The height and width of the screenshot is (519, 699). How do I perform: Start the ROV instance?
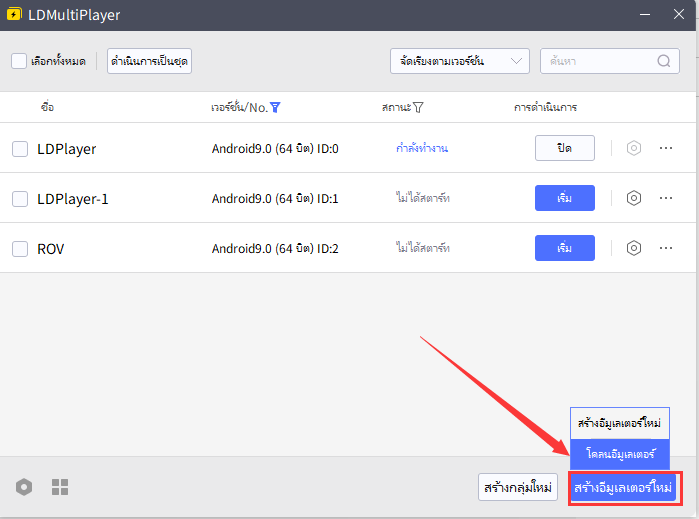[x=565, y=248]
